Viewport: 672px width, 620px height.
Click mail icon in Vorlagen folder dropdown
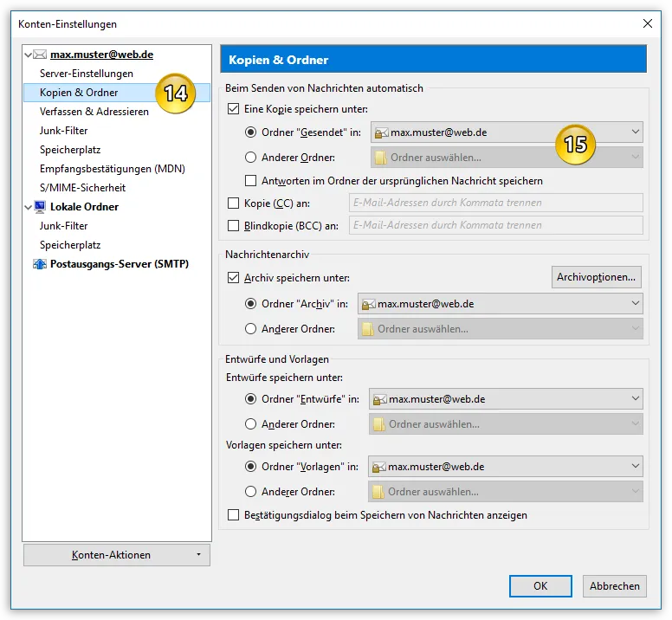(x=378, y=467)
